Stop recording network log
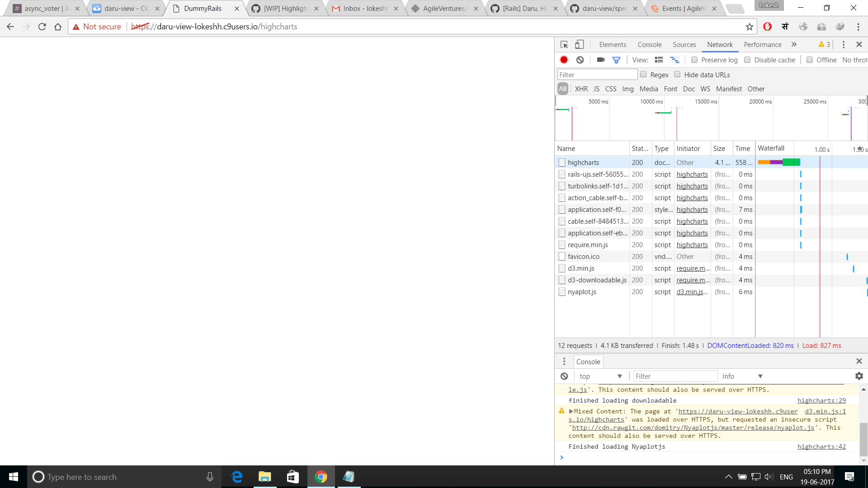 (x=563, y=59)
